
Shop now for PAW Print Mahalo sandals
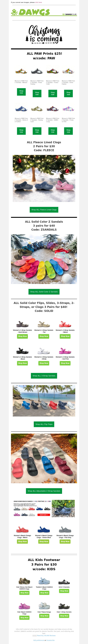click(x=21, y=92)
